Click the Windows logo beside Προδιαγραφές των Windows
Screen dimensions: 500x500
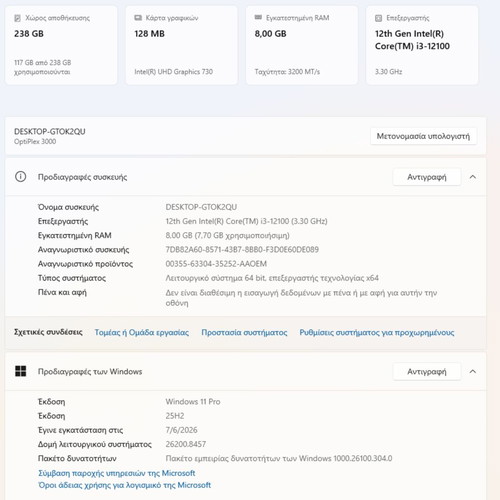[x=21, y=371]
